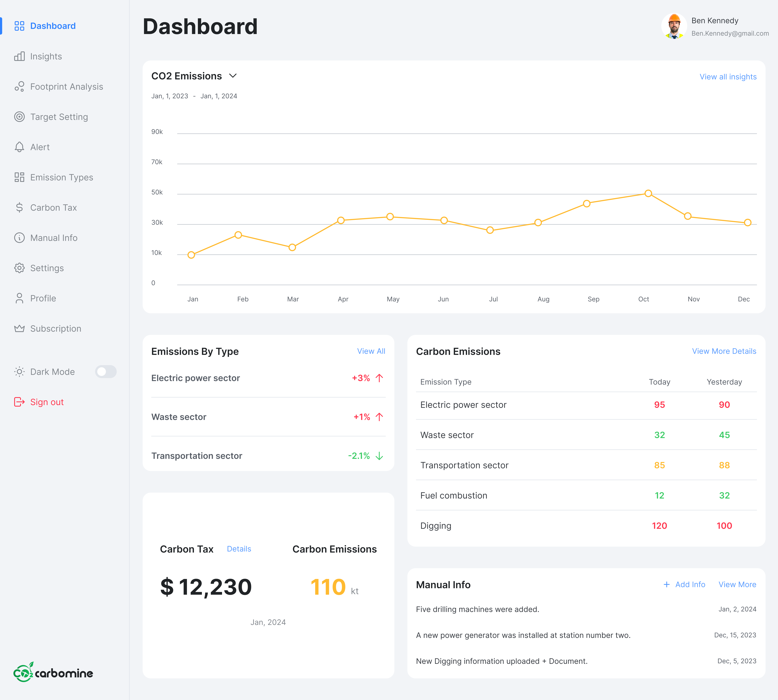
Task: Click the Five drilling machines were added note
Action: click(x=477, y=609)
